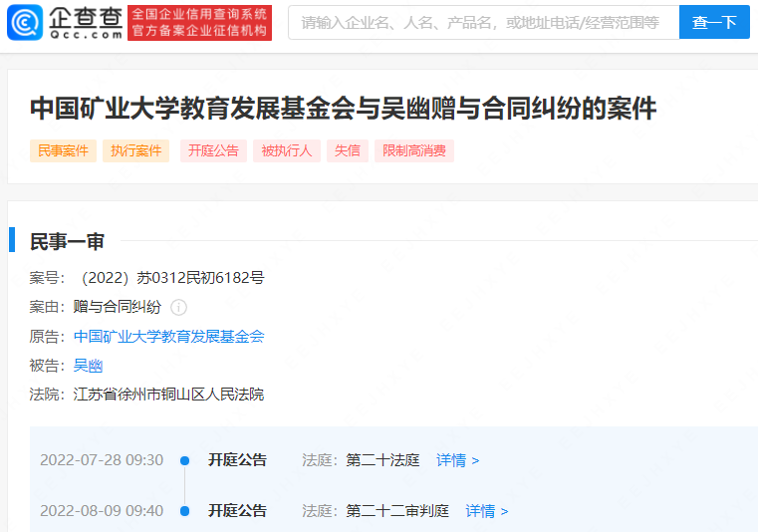The height and width of the screenshot is (532, 758).
Task: Open 详情 for 第二十二审判庭 hearing
Action: coord(487,511)
